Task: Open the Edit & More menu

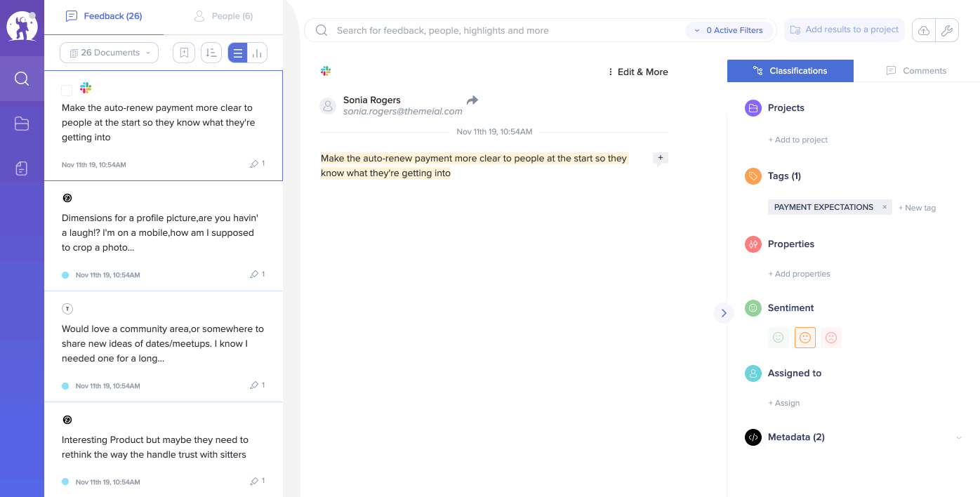Action: point(638,72)
